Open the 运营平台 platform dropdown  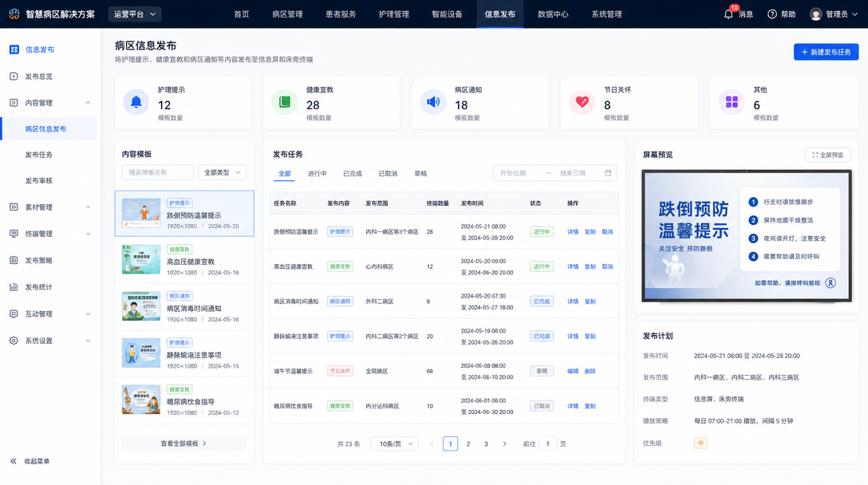(135, 14)
